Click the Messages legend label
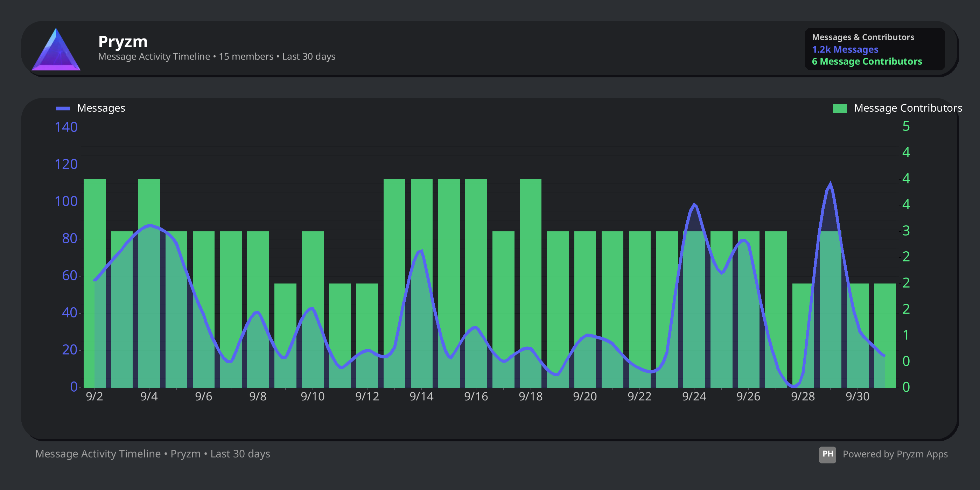980x490 pixels. [x=101, y=108]
